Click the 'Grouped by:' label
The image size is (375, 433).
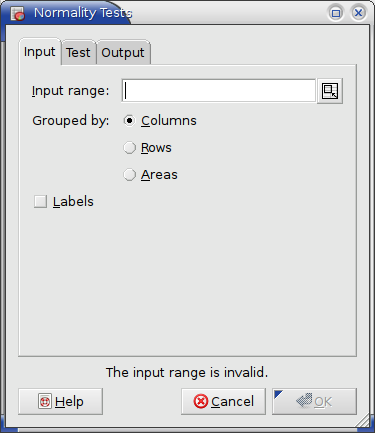71,121
